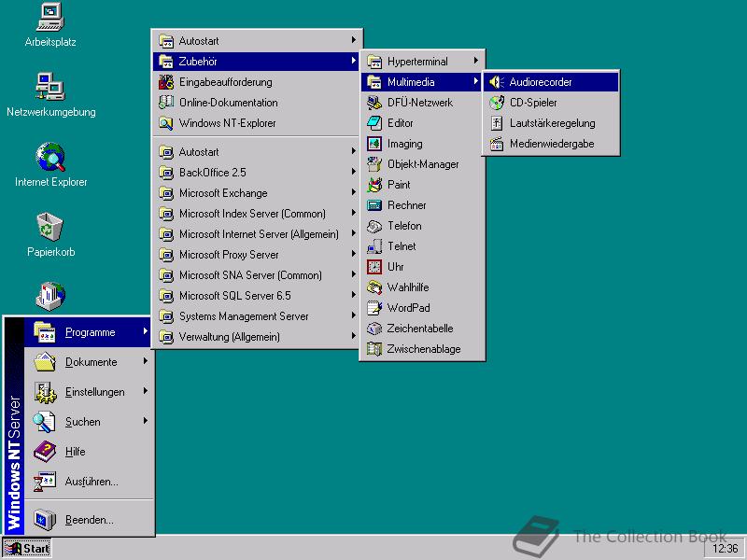Viewport: 747px width, 560px height.
Task: Choose Beenden... to shut down
Action: [x=89, y=520]
